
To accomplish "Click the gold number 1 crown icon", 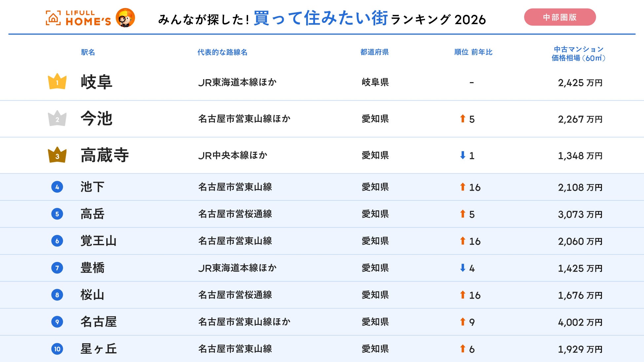I will pyautogui.click(x=57, y=82).
